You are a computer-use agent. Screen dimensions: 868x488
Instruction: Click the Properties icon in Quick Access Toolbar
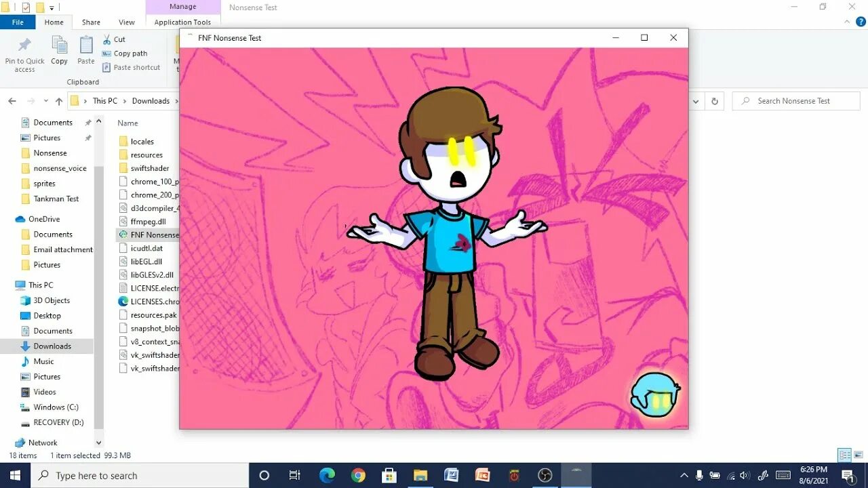[x=26, y=7]
